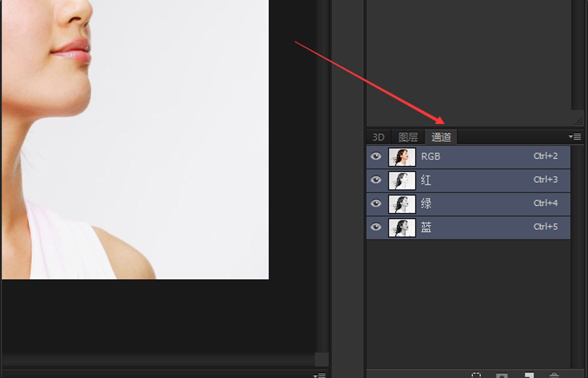The height and width of the screenshot is (378, 588).
Task: Click the canvas horizontal scrollbar
Action: click(157, 359)
